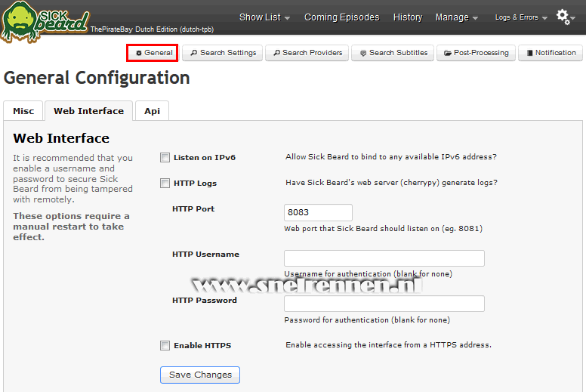
Task: Open the Logs & Errors menu
Action: 517,17
